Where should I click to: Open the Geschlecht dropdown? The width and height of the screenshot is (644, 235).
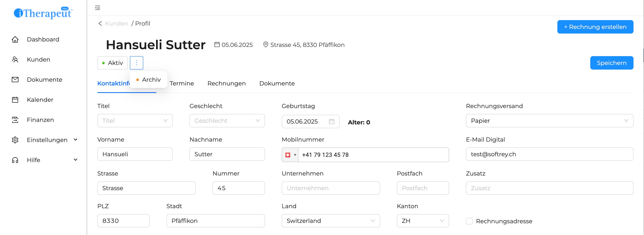click(x=227, y=121)
